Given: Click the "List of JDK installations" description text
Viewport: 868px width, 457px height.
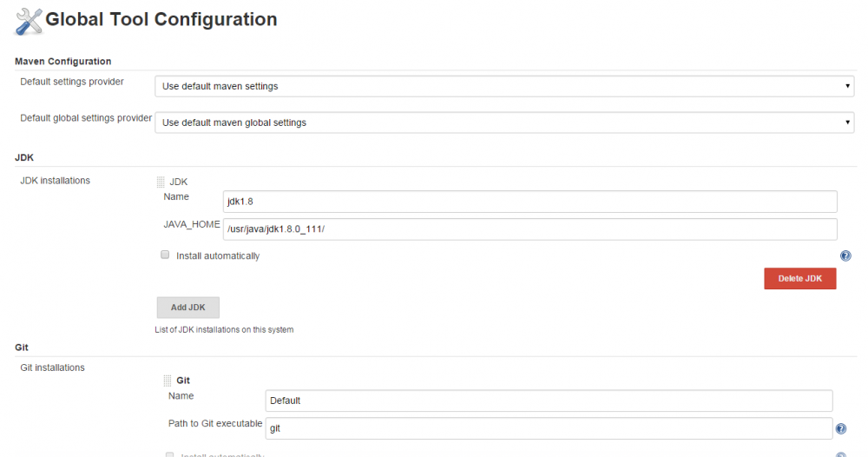Looking at the screenshot, I should pos(223,329).
